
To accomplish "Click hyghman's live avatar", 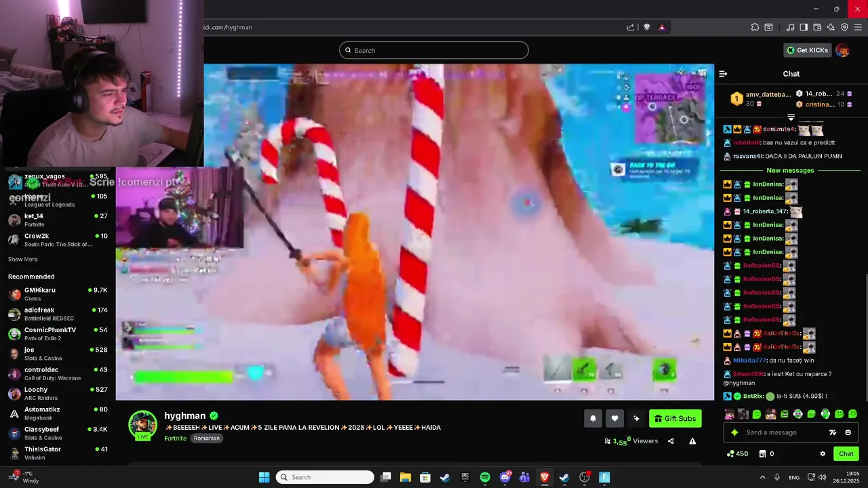I will (142, 425).
